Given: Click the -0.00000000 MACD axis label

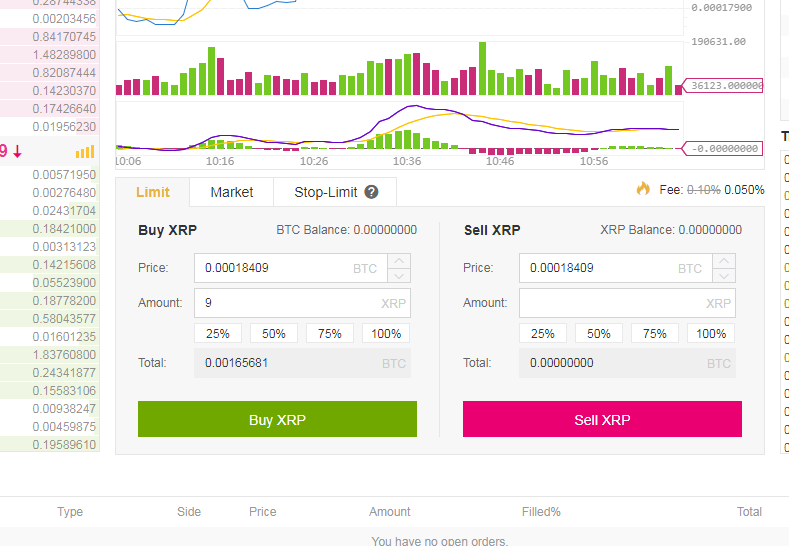Looking at the screenshot, I should pyautogui.click(x=724, y=149).
